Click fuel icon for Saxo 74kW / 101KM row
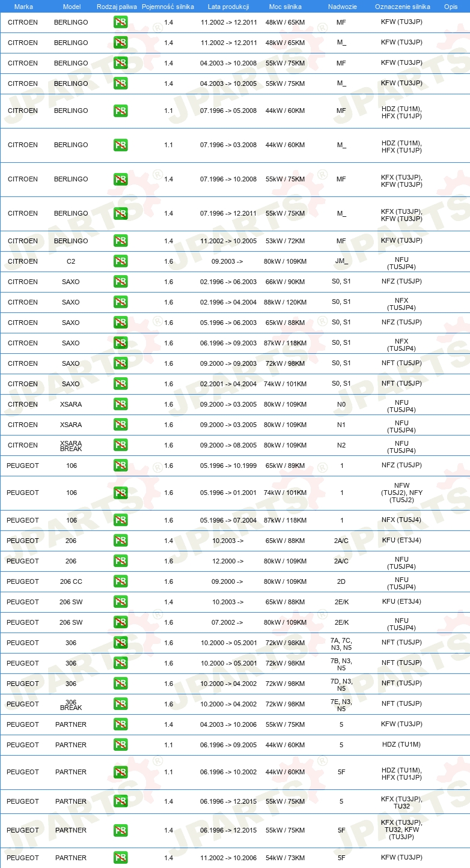Image resolution: width=470 pixels, height=868 pixels. (121, 384)
